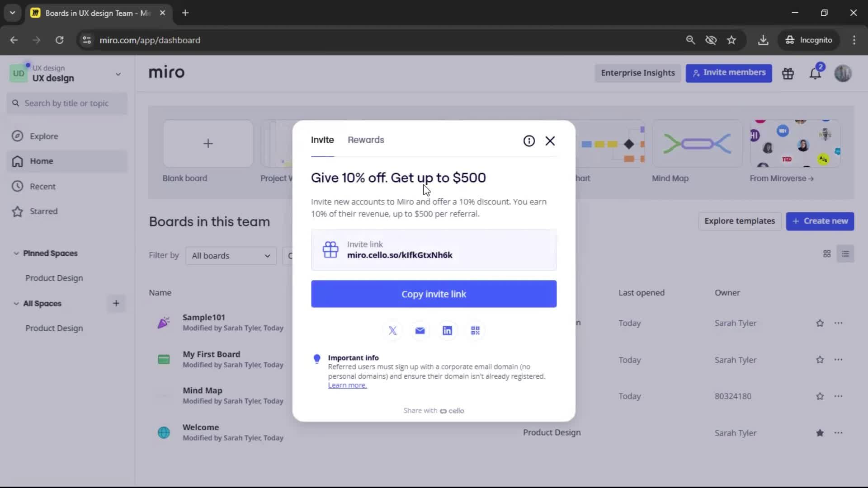Viewport: 868px width, 488px height.
Task: Click the Explore compass icon in the sidebar
Action: point(17,136)
